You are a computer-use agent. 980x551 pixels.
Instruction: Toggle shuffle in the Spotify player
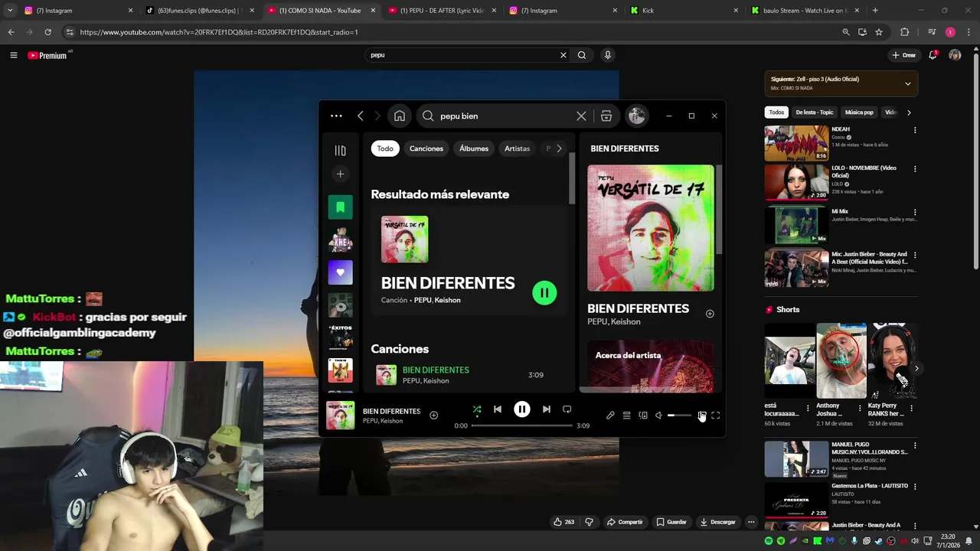pos(477,409)
